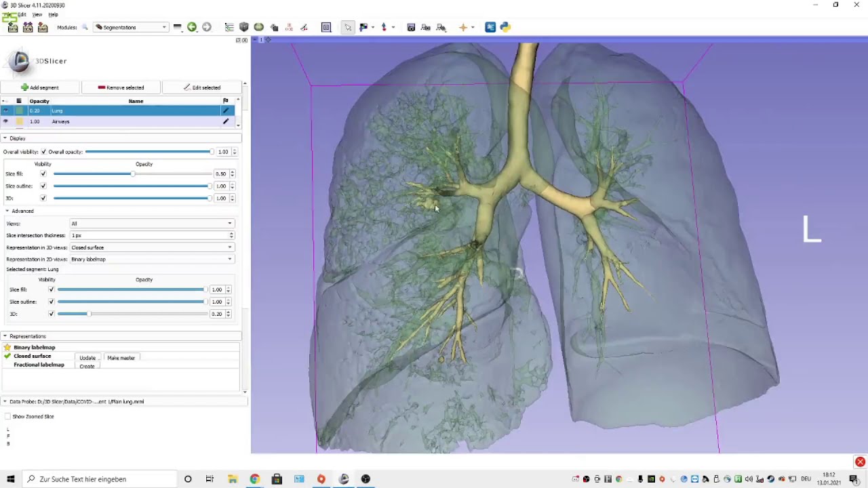Click the pencil edit icon for Lung
The height and width of the screenshot is (488, 868).
click(226, 110)
